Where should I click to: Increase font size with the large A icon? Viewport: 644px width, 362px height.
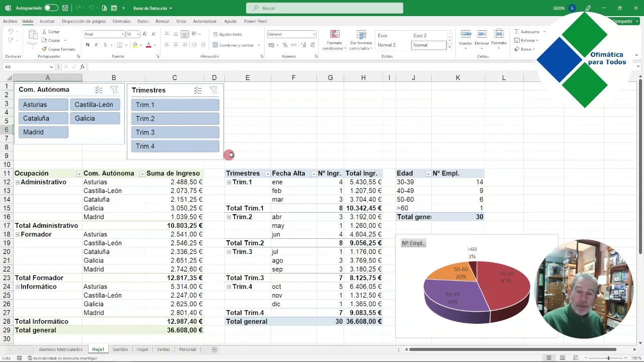pos(145,34)
